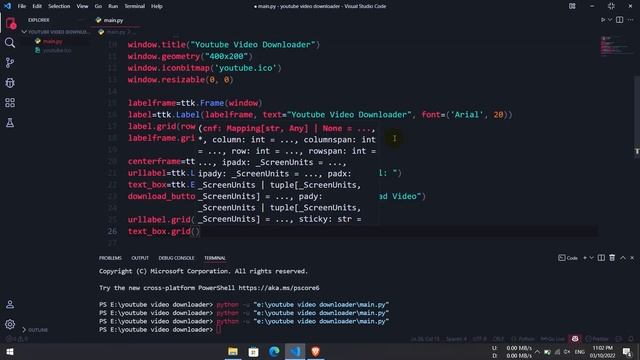Click the Prettier status bar item

[x=597, y=339]
